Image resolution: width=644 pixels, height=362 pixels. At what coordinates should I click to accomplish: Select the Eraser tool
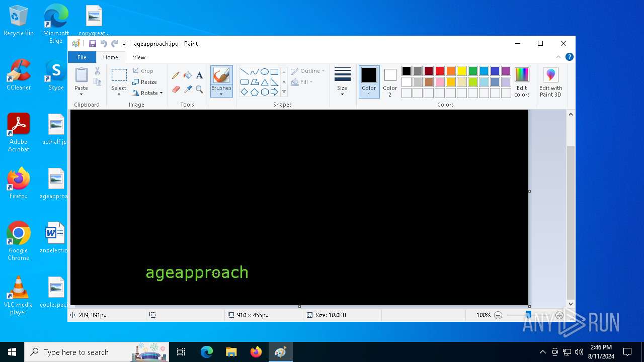176,89
